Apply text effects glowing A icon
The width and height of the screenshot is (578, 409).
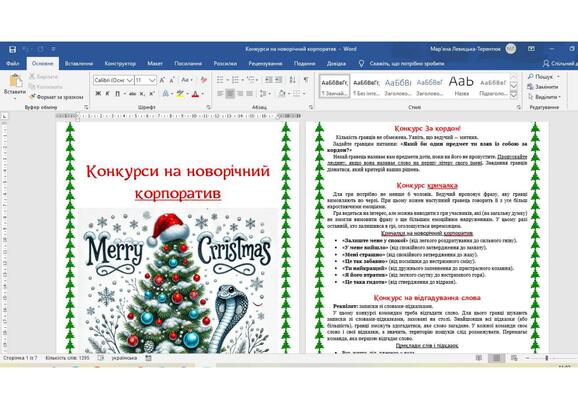166,94
